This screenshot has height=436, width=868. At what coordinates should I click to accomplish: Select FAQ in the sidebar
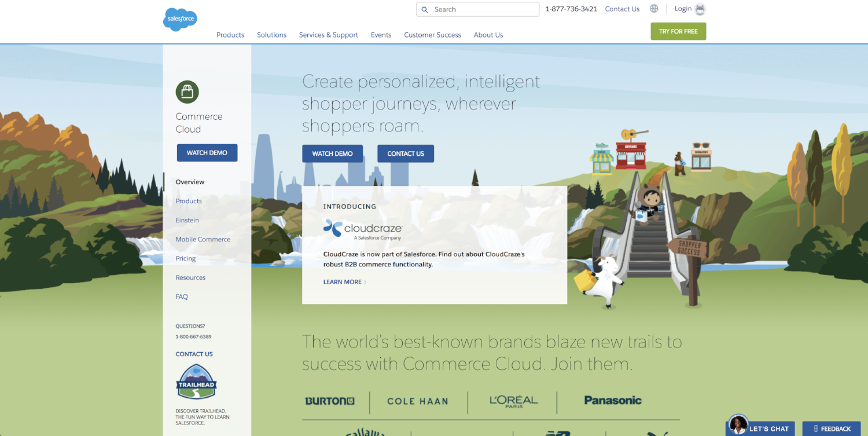tap(182, 296)
